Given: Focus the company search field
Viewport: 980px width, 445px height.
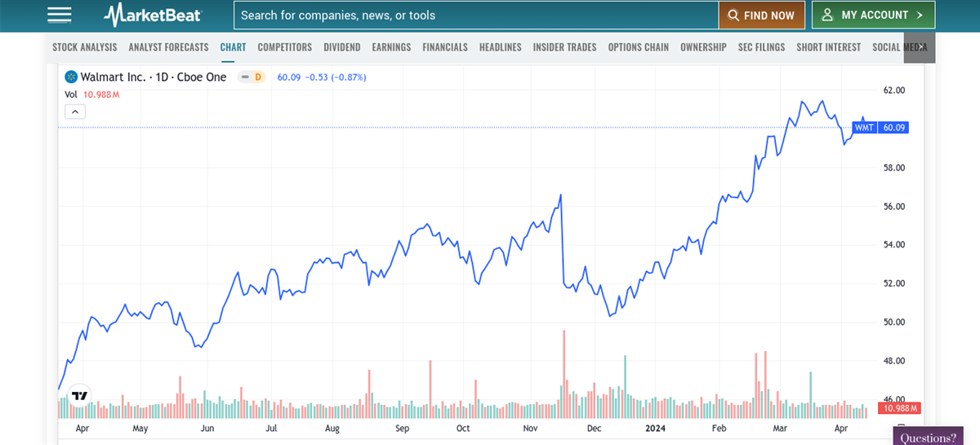Looking at the screenshot, I should [475, 15].
